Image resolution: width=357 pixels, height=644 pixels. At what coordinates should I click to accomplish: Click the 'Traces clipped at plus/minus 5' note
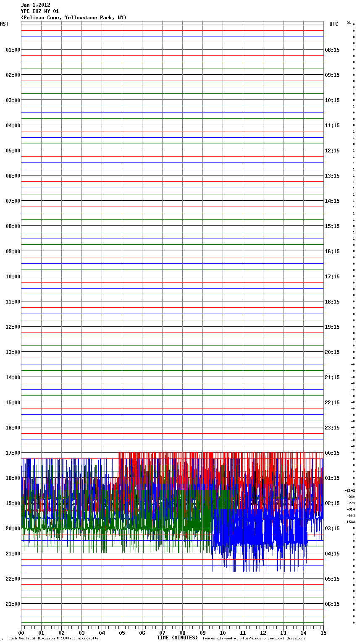(254, 639)
